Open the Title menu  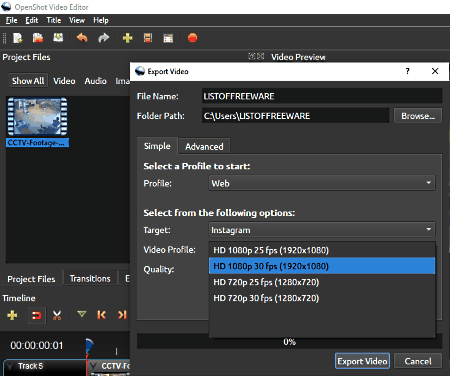click(54, 20)
